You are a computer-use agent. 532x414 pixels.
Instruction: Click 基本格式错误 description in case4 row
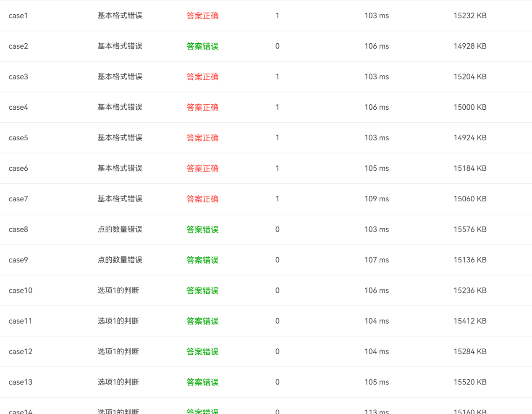pyautogui.click(x=120, y=107)
